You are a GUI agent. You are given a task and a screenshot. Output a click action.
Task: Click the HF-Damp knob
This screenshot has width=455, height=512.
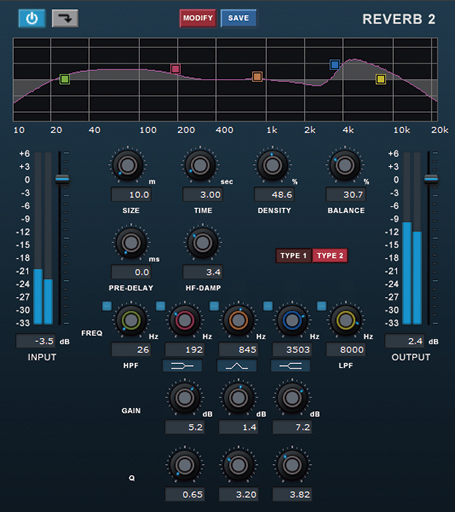pos(203,243)
